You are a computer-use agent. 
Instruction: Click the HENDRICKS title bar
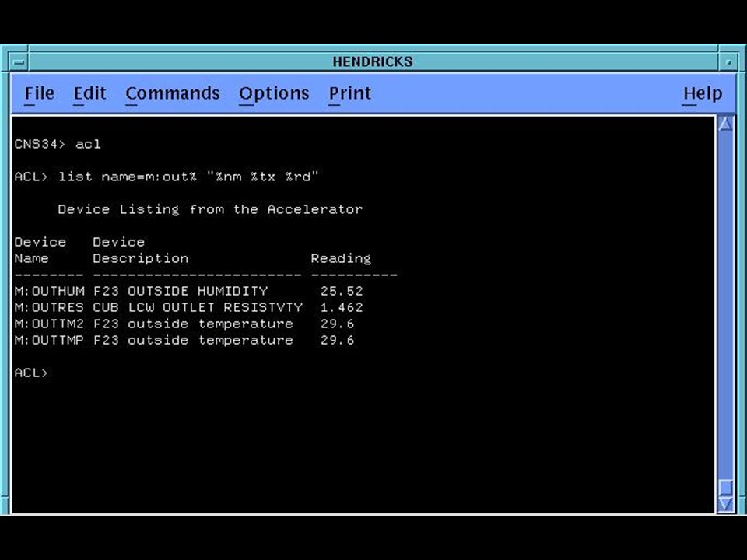(x=373, y=62)
